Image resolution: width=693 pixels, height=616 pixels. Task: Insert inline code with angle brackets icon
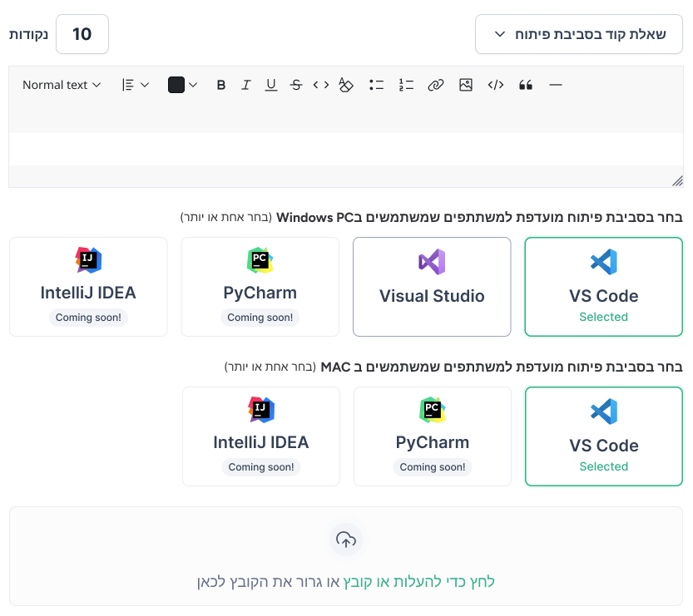pos(321,85)
